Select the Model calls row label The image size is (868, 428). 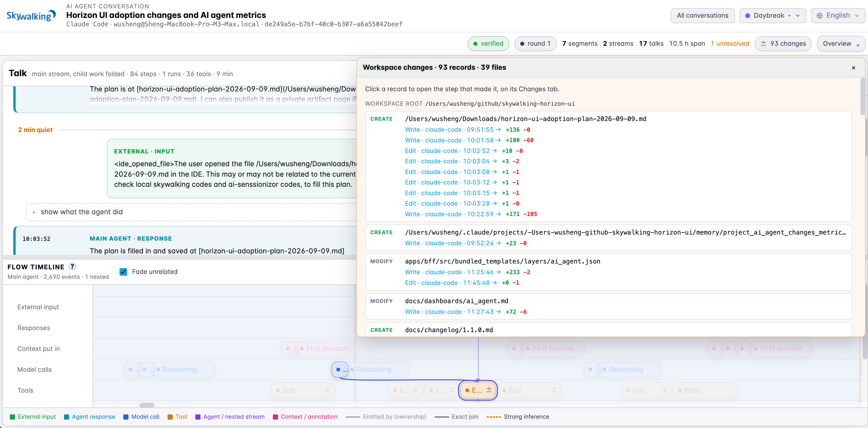(x=34, y=370)
